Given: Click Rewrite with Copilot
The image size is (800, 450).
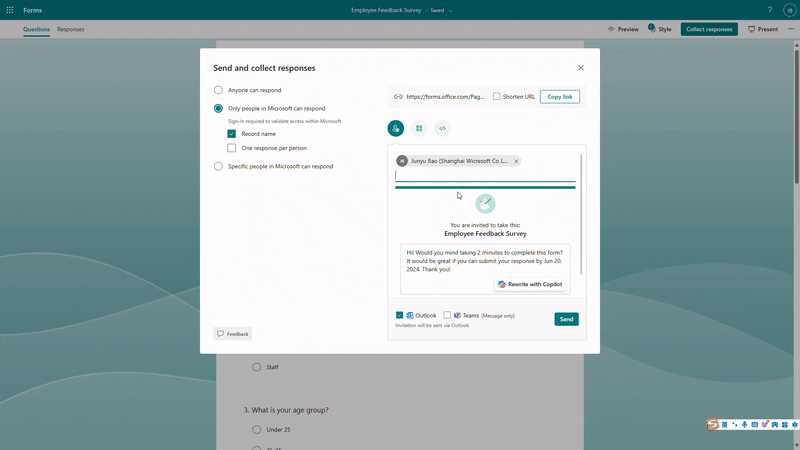Looking at the screenshot, I should [x=530, y=284].
